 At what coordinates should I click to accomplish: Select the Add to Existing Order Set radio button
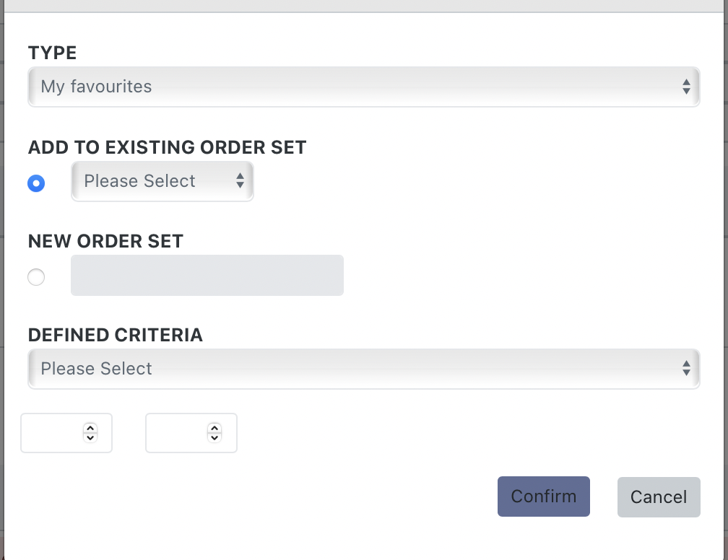click(36, 183)
